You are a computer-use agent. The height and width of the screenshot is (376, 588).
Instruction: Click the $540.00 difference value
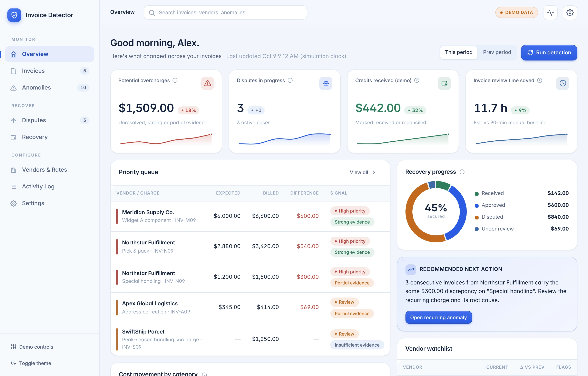307,246
